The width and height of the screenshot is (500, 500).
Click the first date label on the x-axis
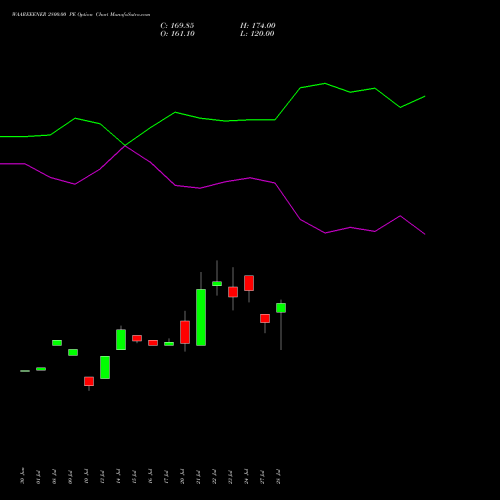(x=22, y=476)
